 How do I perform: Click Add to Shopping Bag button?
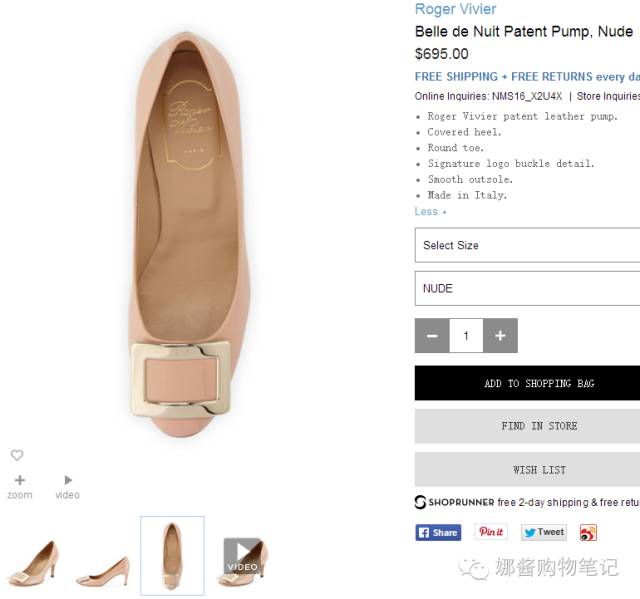(x=527, y=383)
